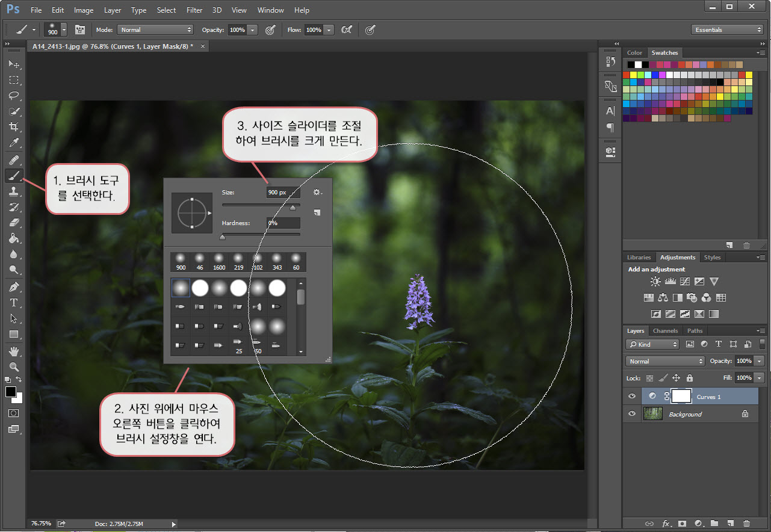Viewport: 771px width, 532px height.
Task: Open the brush preset picker dropdown
Action: click(x=64, y=29)
